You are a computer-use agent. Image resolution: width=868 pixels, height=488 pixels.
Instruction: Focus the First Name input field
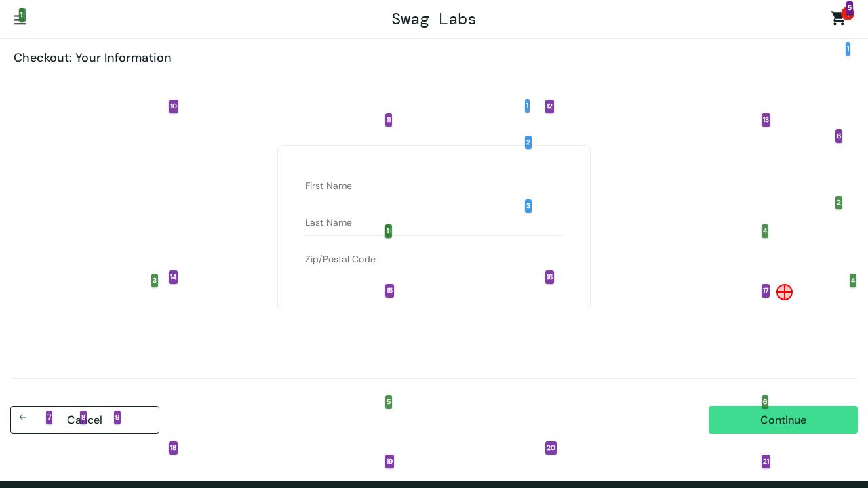tap(434, 186)
